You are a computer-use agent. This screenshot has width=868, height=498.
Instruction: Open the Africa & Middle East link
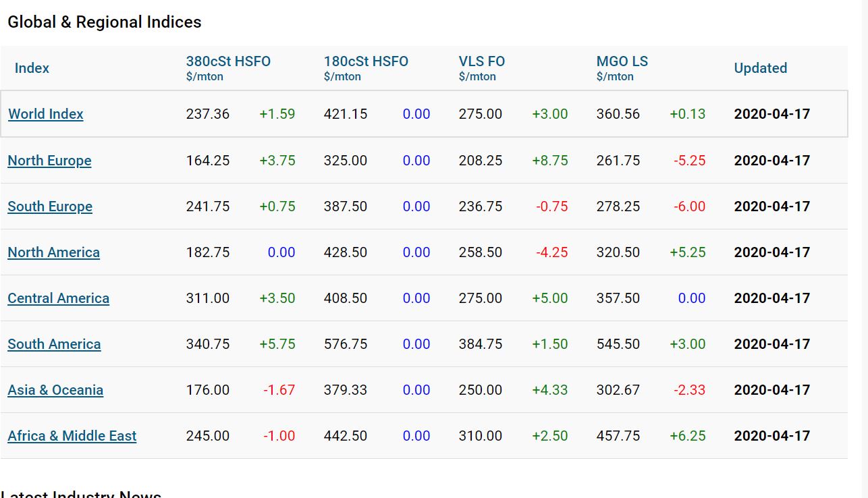point(72,436)
